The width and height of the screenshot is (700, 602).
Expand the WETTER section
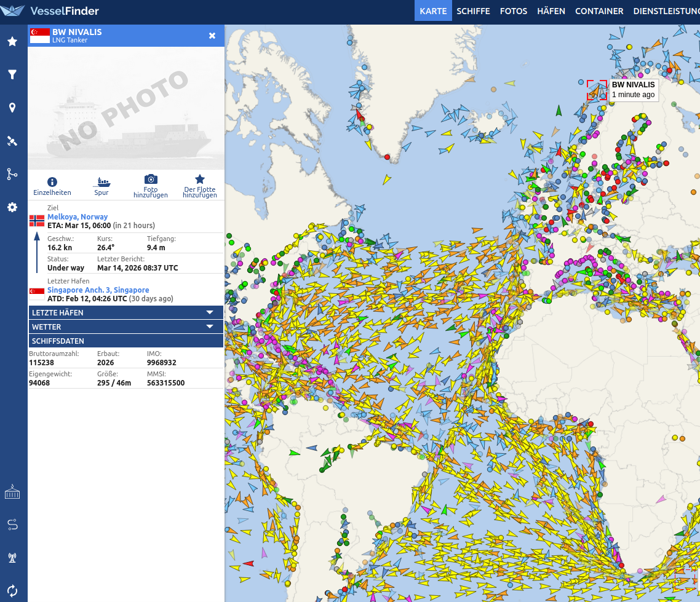[126, 327]
